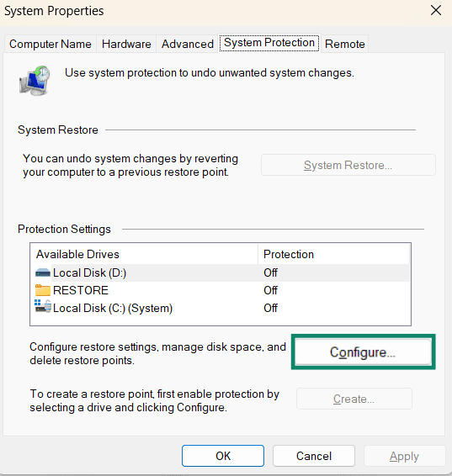This screenshot has height=476, width=452.
Task: Click the Create... restore point button
Action: click(354, 399)
